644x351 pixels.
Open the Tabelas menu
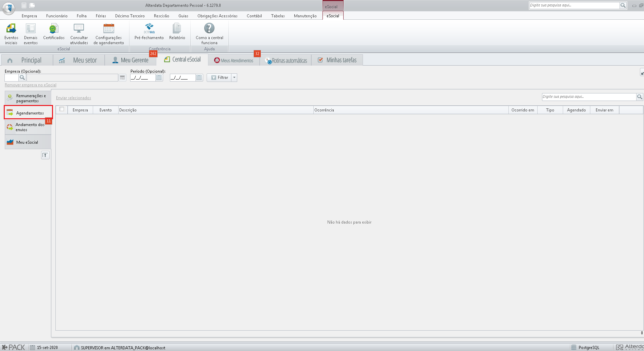[x=278, y=16]
